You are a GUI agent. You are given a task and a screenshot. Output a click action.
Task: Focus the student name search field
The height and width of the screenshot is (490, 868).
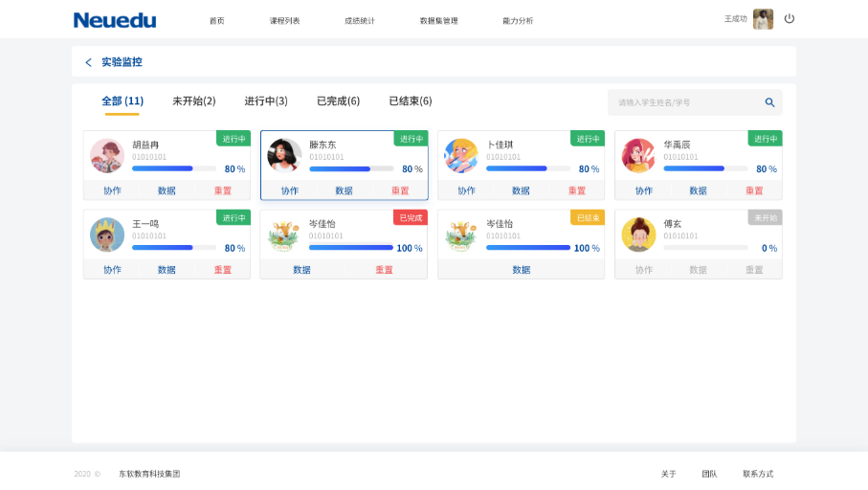click(x=684, y=102)
